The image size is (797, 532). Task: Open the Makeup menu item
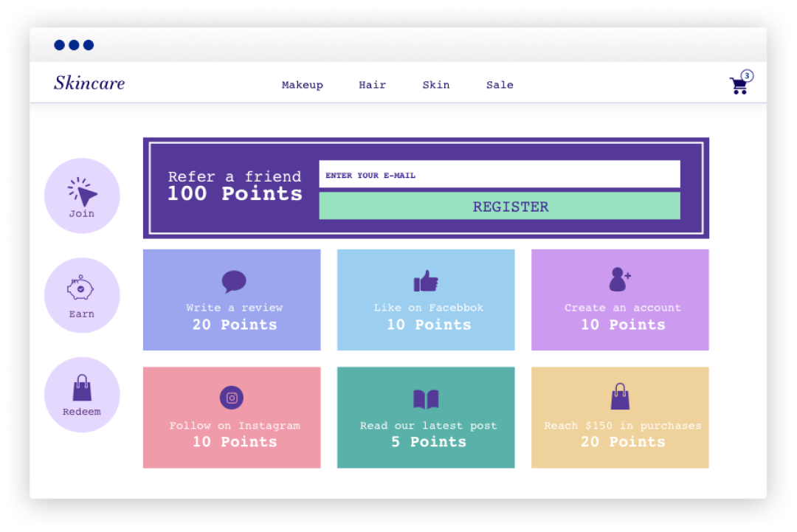pyautogui.click(x=303, y=85)
